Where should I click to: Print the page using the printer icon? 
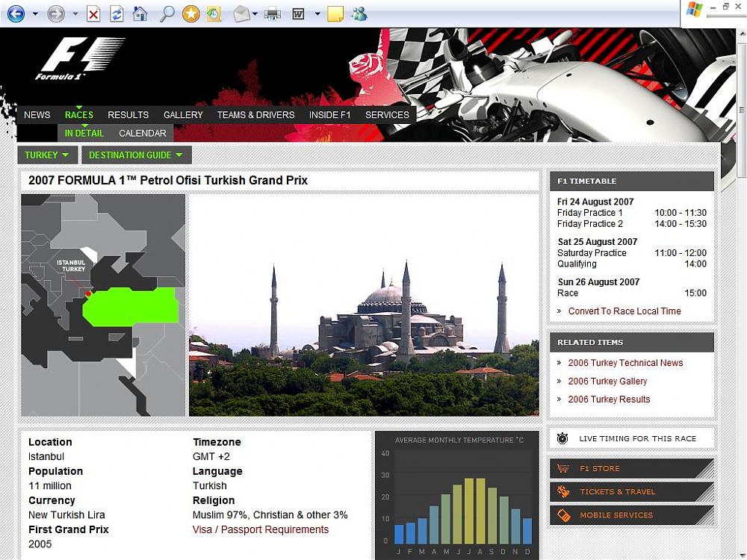tap(272, 13)
